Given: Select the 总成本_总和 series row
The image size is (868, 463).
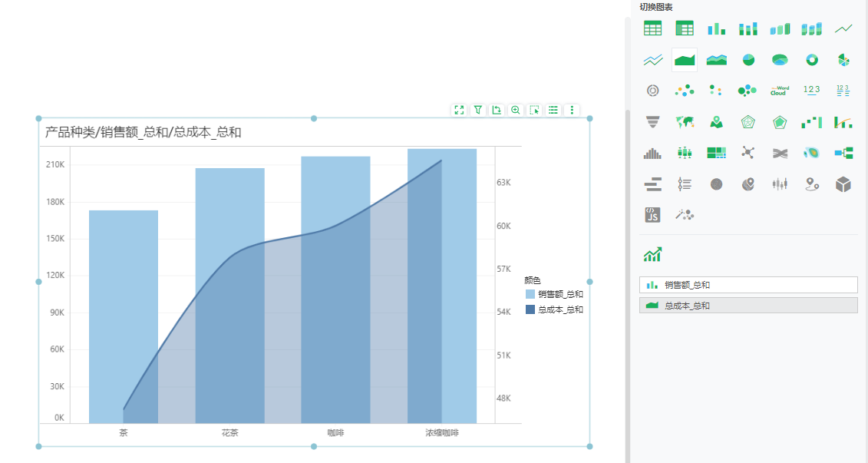Looking at the screenshot, I should [x=748, y=306].
